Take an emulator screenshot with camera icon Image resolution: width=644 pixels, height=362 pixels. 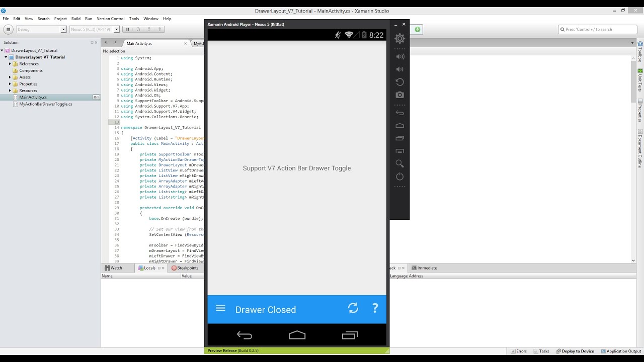(x=399, y=95)
